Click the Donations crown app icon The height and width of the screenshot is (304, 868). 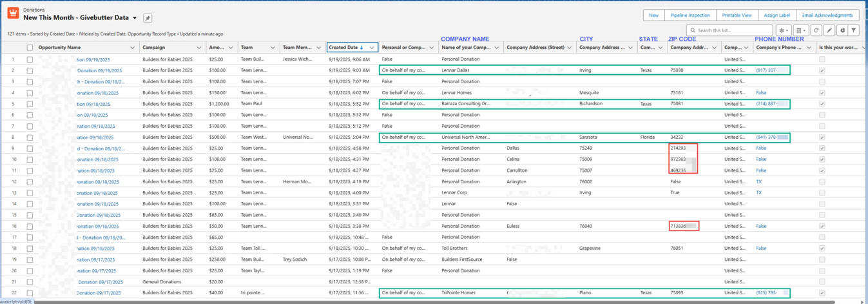pos(13,14)
